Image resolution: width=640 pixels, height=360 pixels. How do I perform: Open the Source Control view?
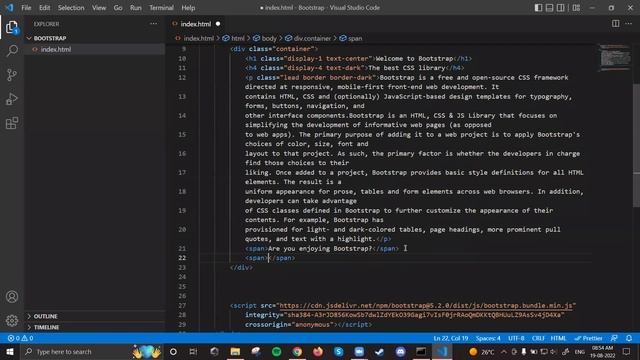12,75
